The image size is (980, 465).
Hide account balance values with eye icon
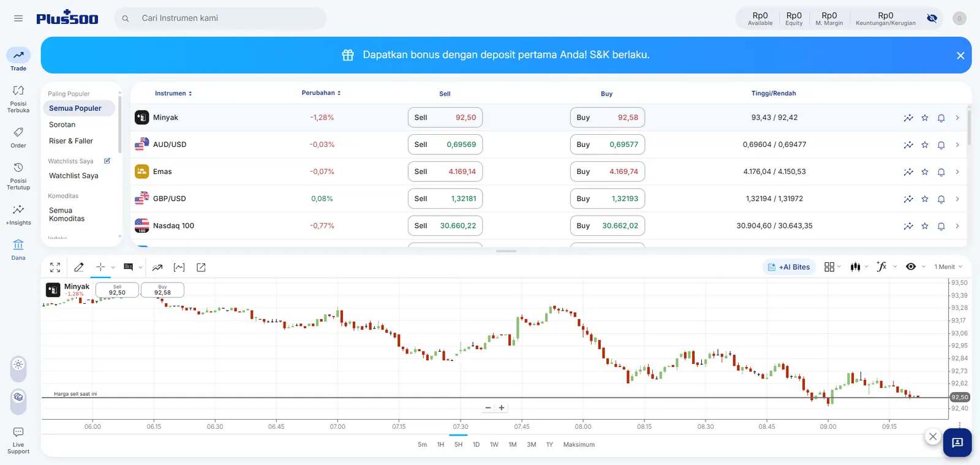(x=932, y=18)
